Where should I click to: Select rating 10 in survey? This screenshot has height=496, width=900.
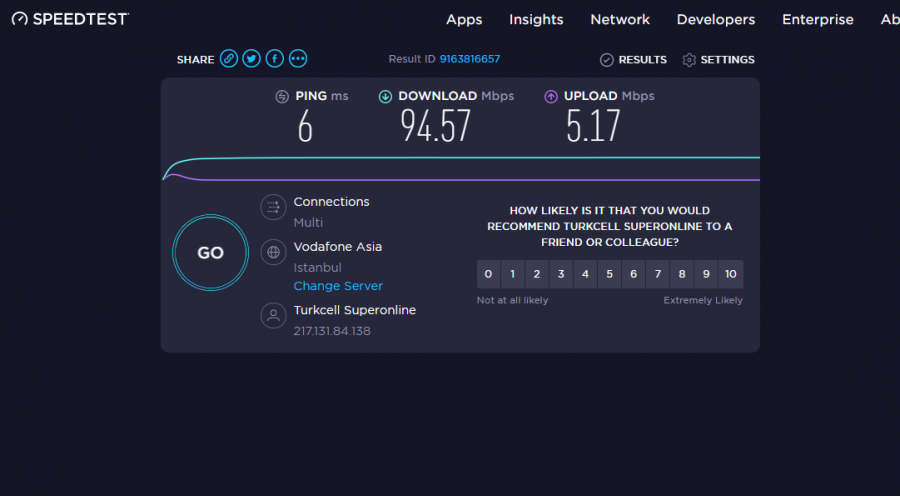point(731,274)
